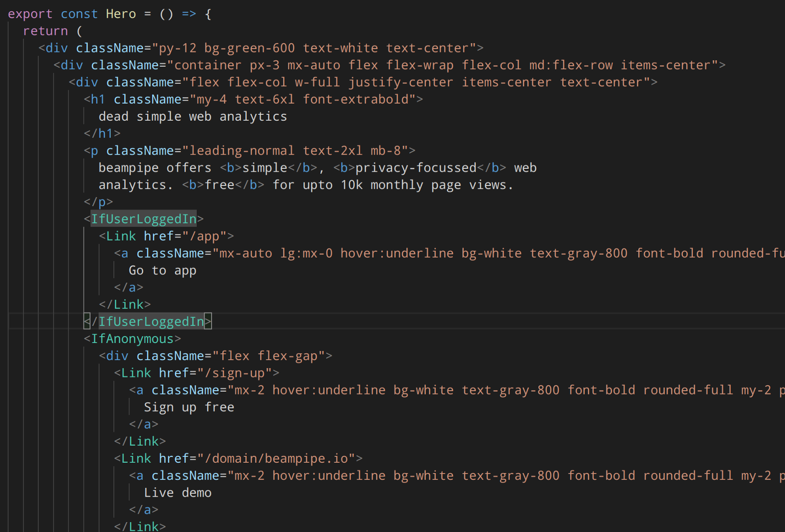Screen dimensions: 785x532
Task: Click the opening IfAnonymous tag
Action: 132,339
